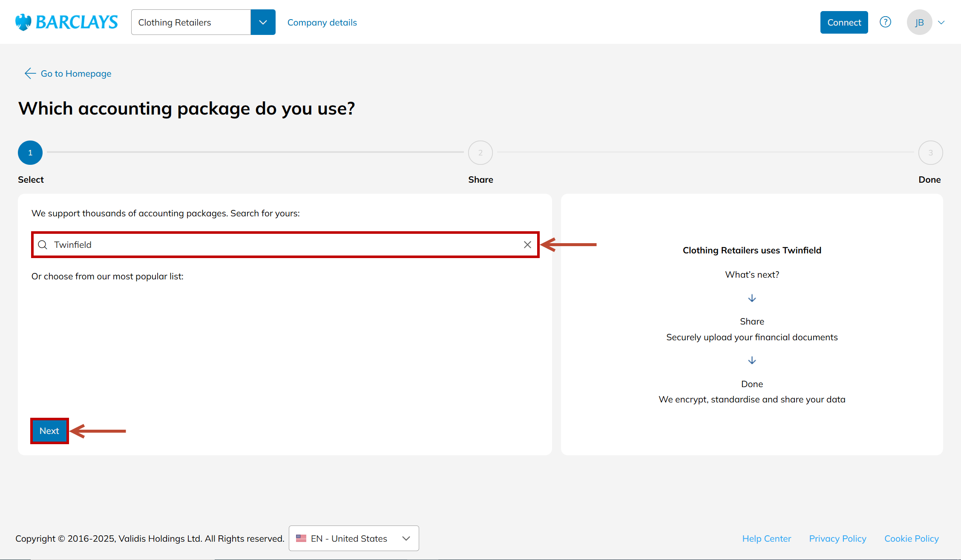
Task: Open the Clothing Retailers company dropdown
Action: coord(263,22)
